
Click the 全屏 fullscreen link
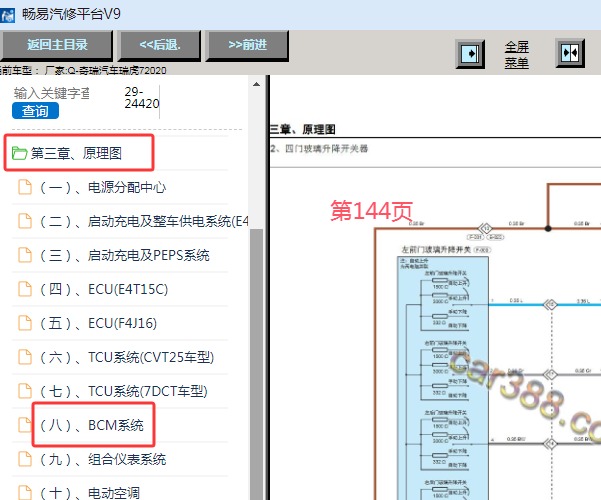point(516,47)
